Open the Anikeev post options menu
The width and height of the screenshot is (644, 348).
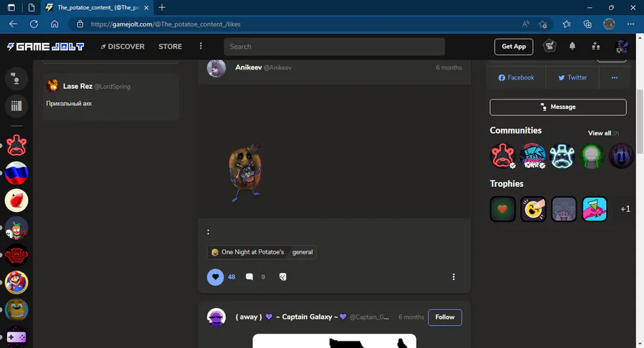(454, 277)
